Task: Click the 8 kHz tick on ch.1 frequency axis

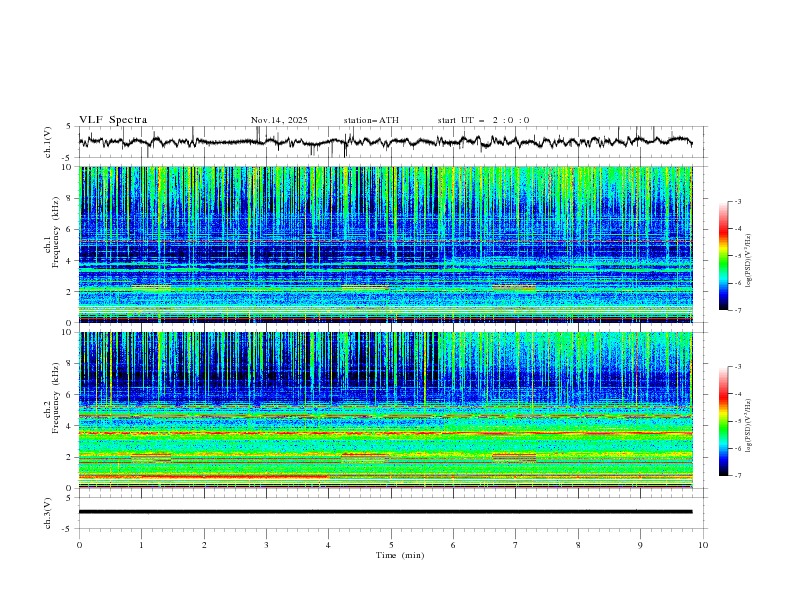Action: (x=70, y=198)
